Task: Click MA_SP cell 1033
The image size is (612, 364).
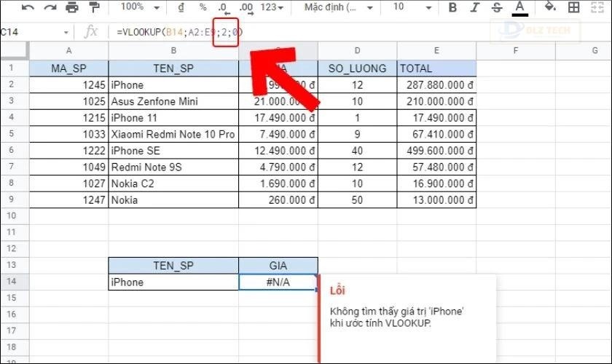Action: coord(68,134)
